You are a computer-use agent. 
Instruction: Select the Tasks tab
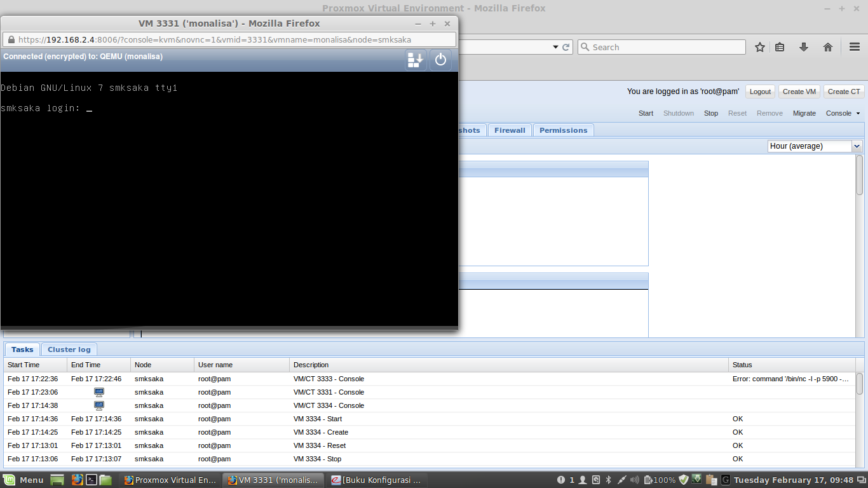coord(22,349)
